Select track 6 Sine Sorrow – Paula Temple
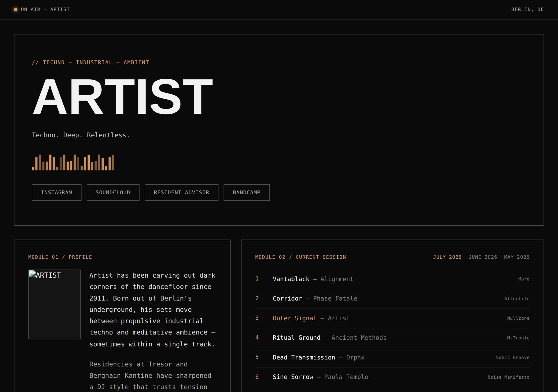This screenshot has width=558, height=392. coord(392,377)
